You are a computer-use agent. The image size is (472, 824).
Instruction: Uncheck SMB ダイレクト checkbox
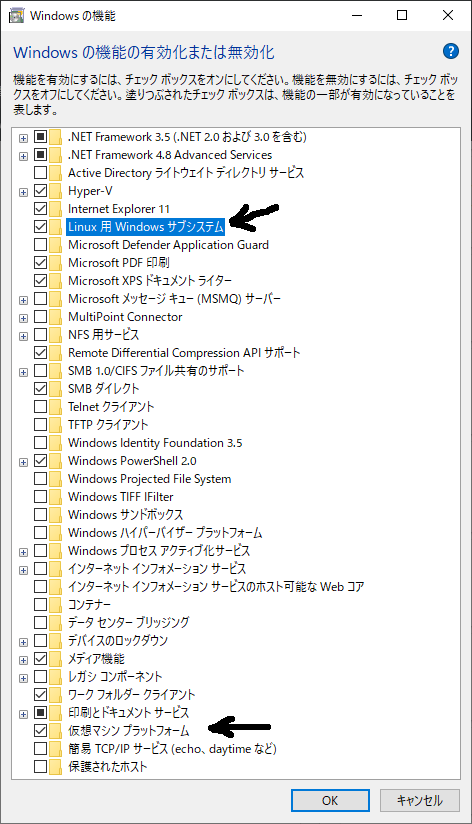[x=40, y=388]
